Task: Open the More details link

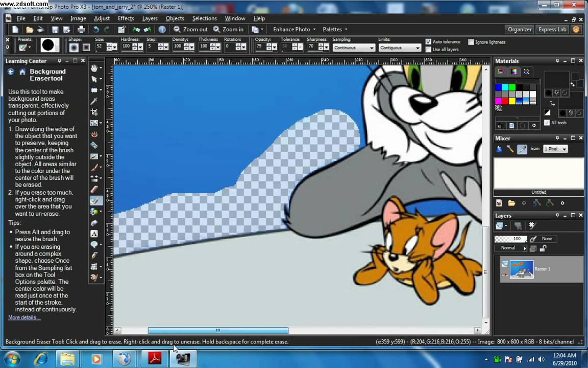Action: pos(24,317)
